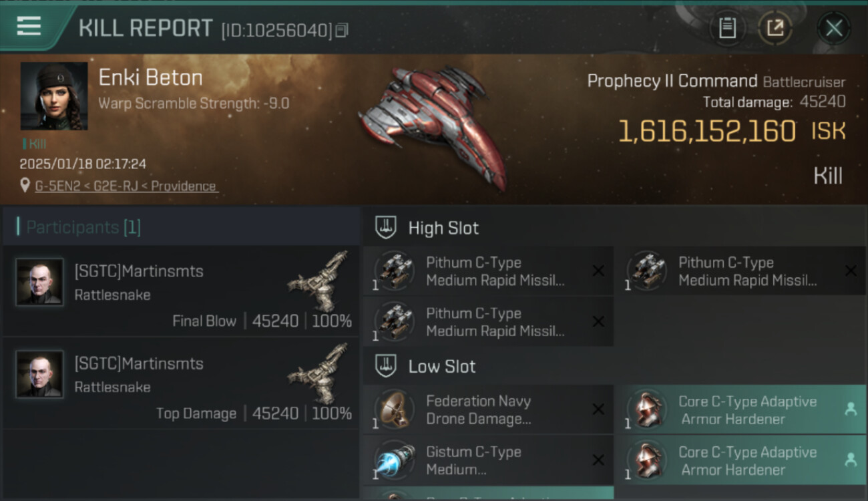The image size is (868, 501).
Task: Click the X beside Federation Navy Drone Damage
Action: coord(598,409)
